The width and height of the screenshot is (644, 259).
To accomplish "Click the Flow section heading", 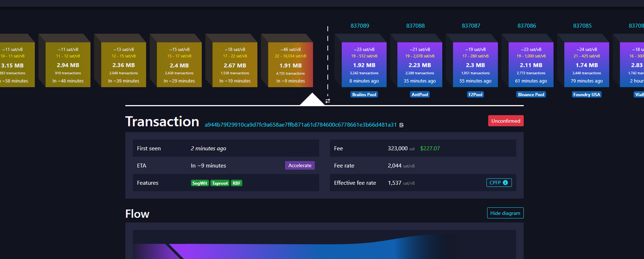I will tap(137, 214).
